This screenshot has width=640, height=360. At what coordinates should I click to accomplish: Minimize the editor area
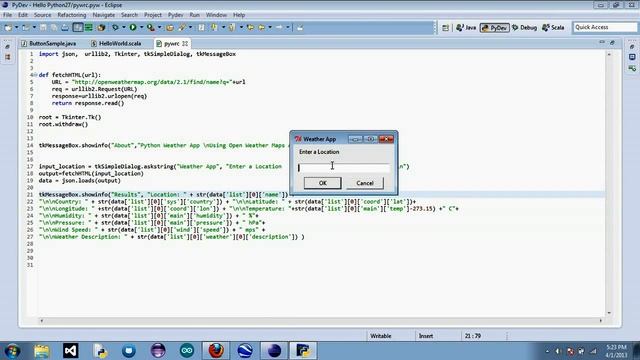602,42
